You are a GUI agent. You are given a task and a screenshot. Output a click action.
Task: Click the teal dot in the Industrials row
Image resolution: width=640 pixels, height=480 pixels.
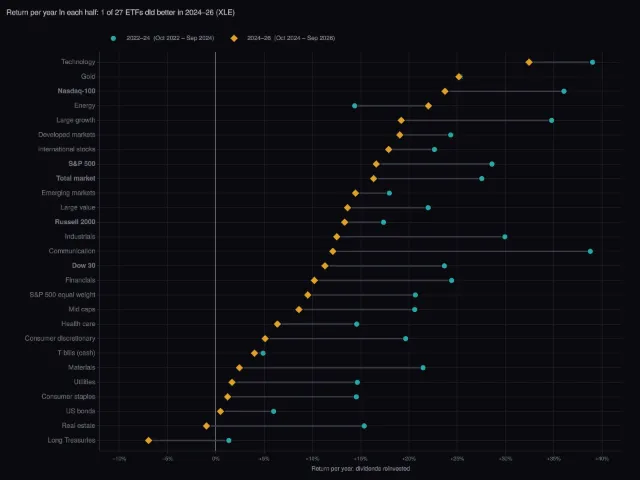coord(504,237)
